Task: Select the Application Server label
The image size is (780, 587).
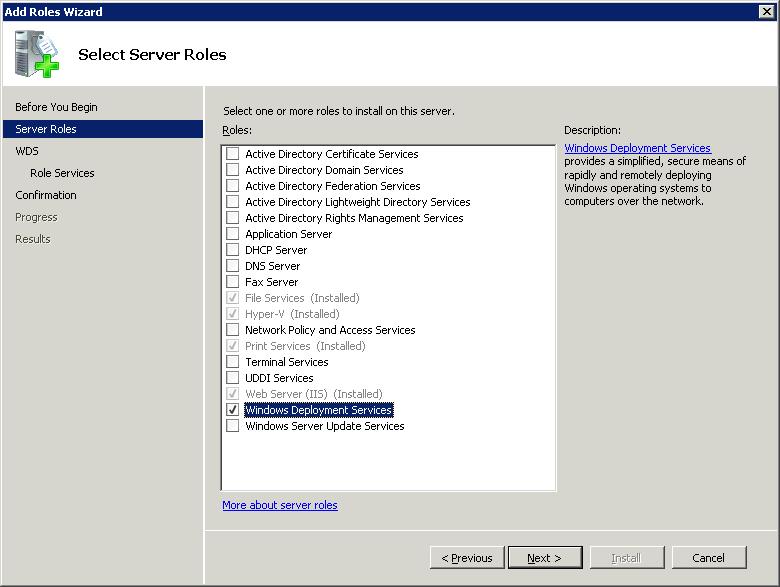Action: [x=289, y=234]
